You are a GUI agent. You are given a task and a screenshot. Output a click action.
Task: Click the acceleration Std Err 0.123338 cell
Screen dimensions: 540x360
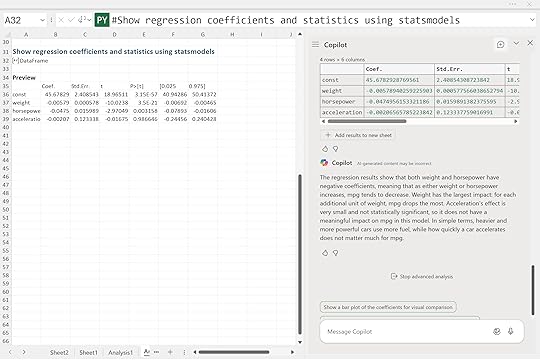coord(85,119)
